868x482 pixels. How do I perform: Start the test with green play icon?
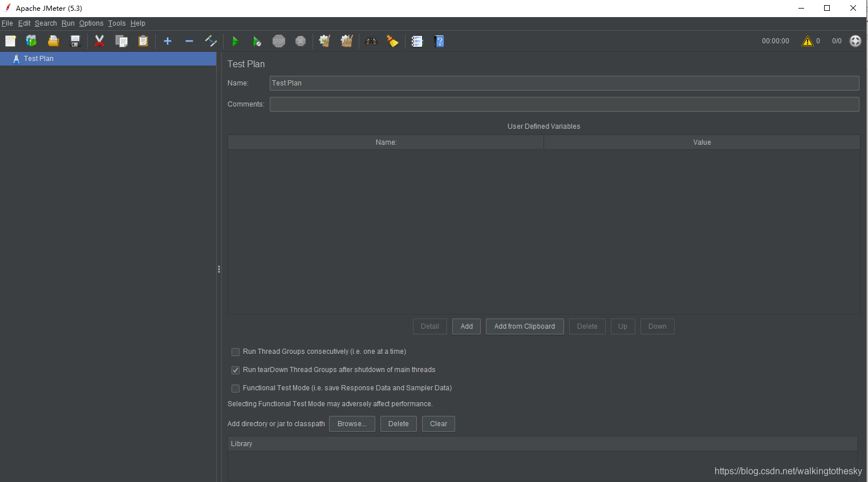(x=235, y=41)
